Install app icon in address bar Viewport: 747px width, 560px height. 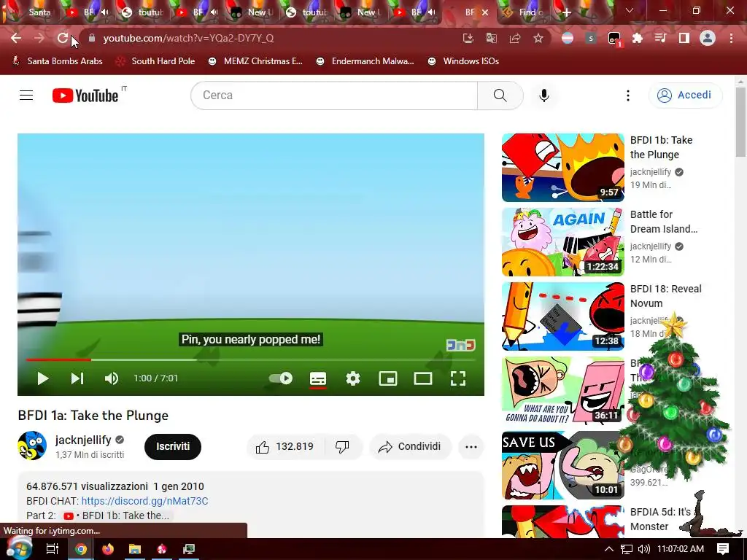(x=468, y=38)
